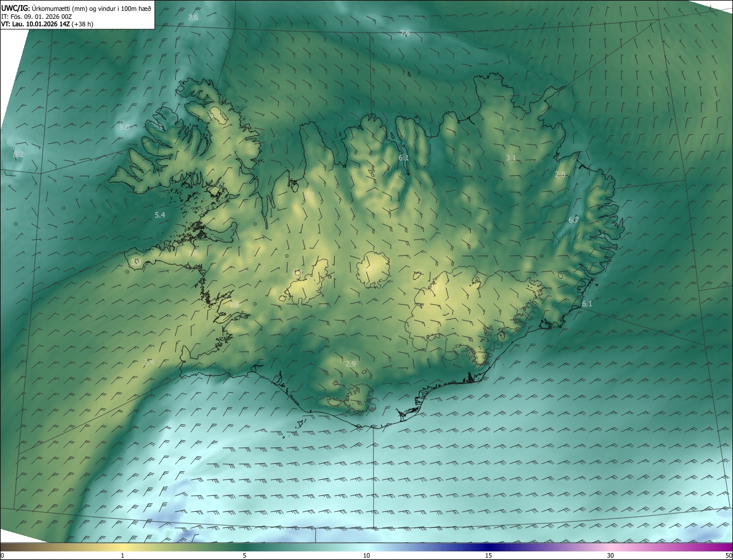Select the round Hofsjökull glacier in central Iceland
Viewport: 733px width, 560px height.
coord(373,269)
